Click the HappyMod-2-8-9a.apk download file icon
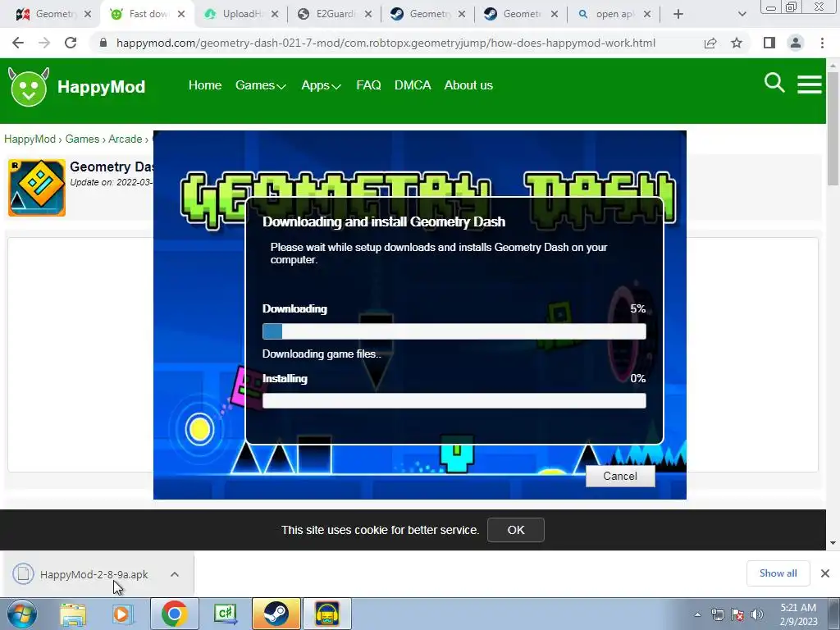This screenshot has width=840, height=630. point(23,573)
